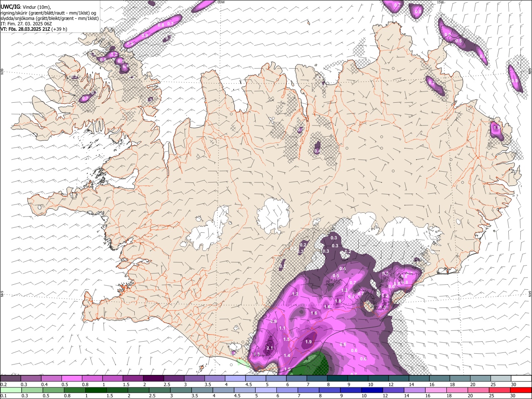Pick the dark purple top-row swatch labeled 2
Viewport: 532px width, 399px height.
153,378
